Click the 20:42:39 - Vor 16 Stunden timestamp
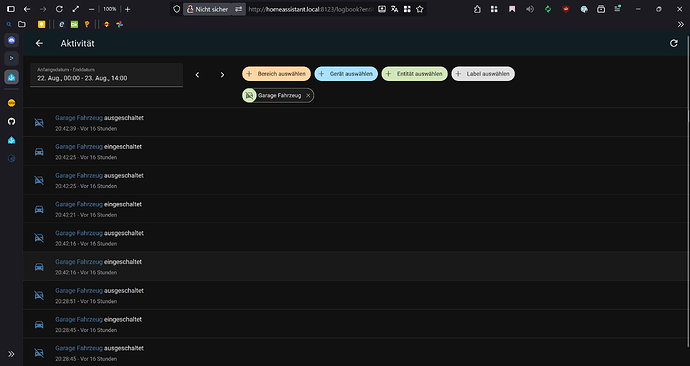 [x=86, y=129]
